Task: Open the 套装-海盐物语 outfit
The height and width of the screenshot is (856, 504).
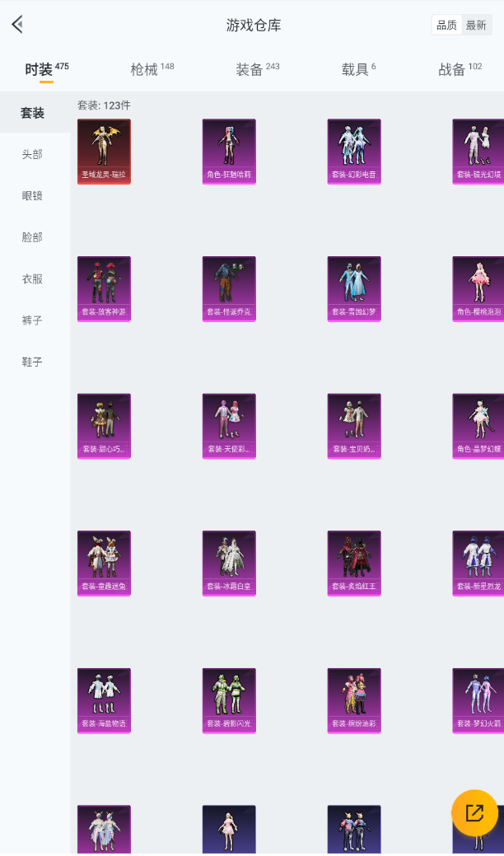Action: [x=105, y=701]
